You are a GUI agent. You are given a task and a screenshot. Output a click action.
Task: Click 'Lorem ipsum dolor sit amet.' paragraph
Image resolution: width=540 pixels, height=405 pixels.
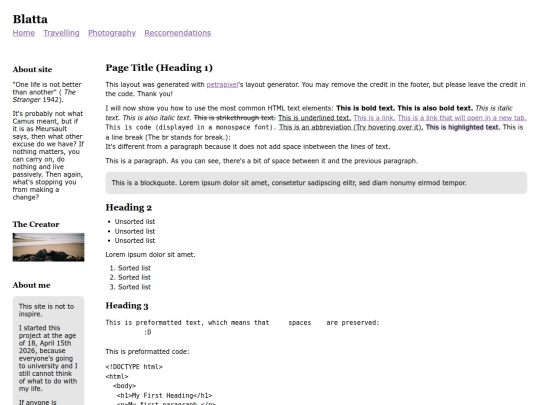pos(150,255)
